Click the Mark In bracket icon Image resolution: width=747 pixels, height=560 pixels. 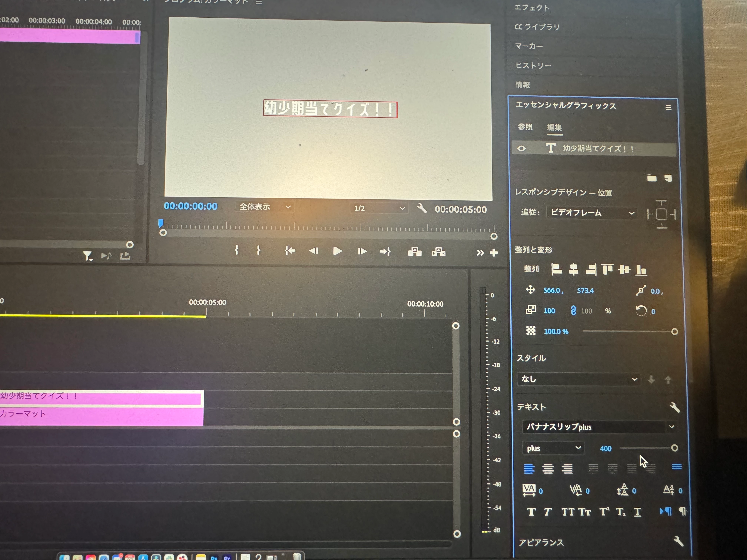pos(236,250)
